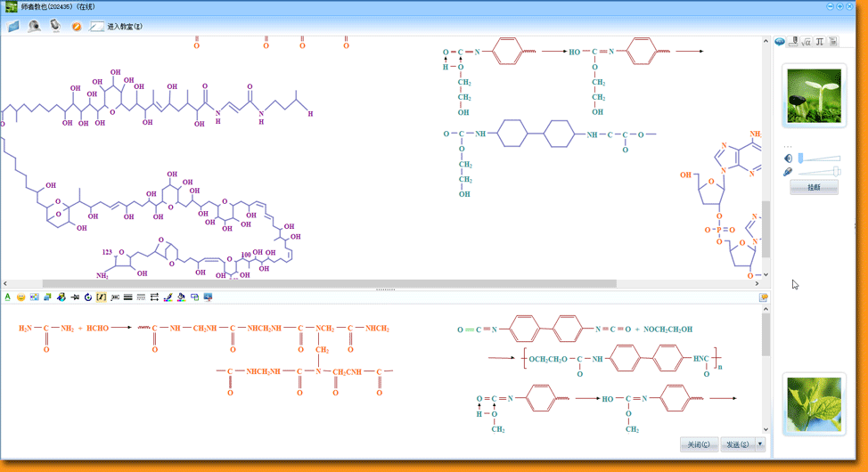Click the 挂断 hang up button
Viewport: 868px width, 472px height.
pyautogui.click(x=814, y=188)
